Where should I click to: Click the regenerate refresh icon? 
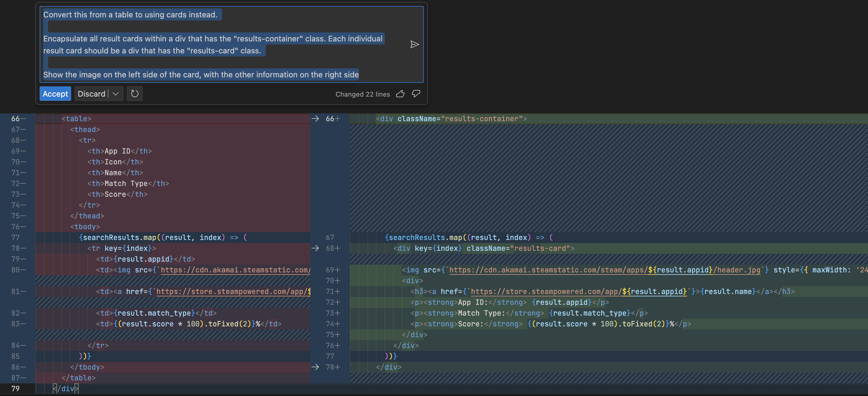point(134,94)
